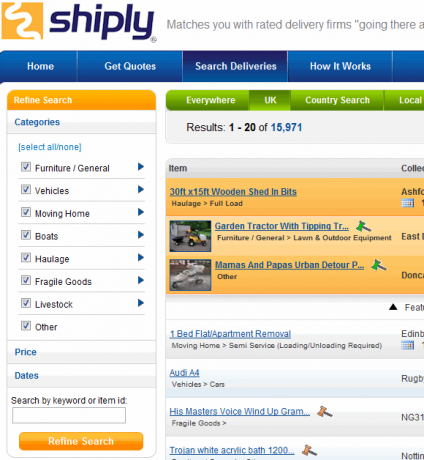Select the UK search tab
Viewport: 424px width, 460px height.
(x=270, y=100)
